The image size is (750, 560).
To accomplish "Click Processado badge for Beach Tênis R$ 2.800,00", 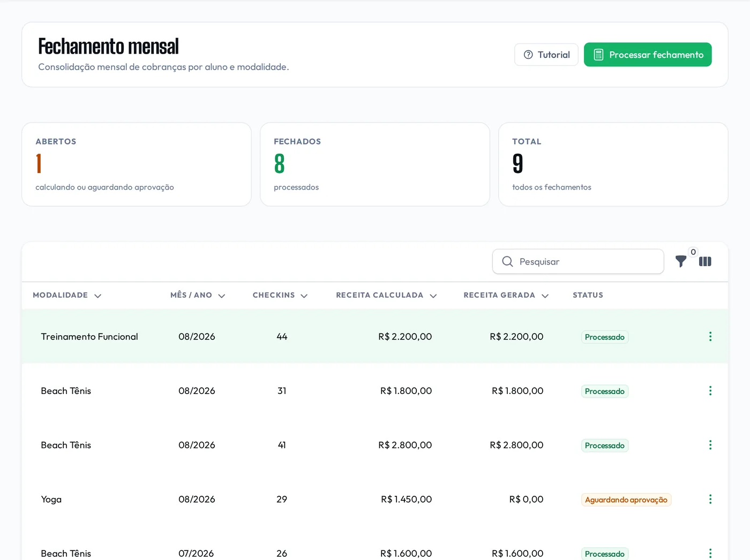I will click(605, 445).
